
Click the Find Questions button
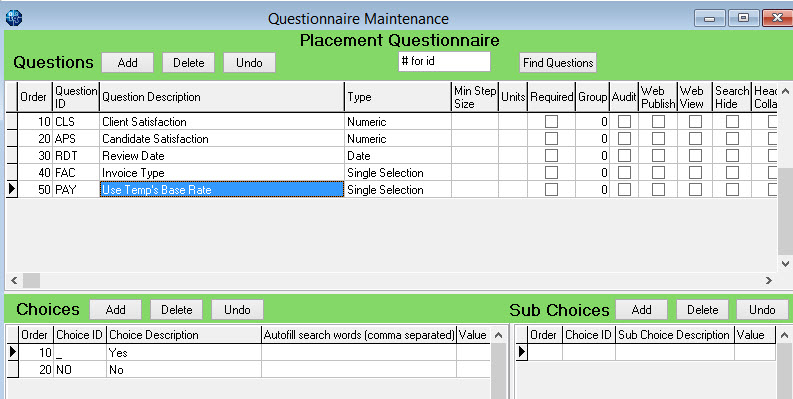point(558,63)
